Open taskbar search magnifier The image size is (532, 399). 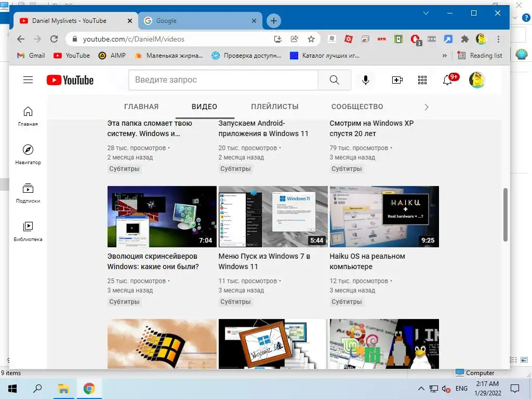point(37,389)
